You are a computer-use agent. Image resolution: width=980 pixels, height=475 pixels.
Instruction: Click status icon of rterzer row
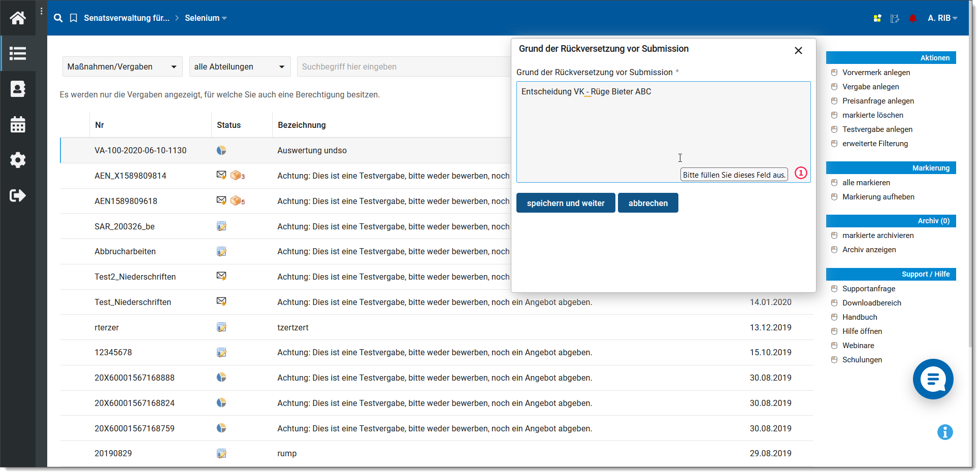coord(221,327)
